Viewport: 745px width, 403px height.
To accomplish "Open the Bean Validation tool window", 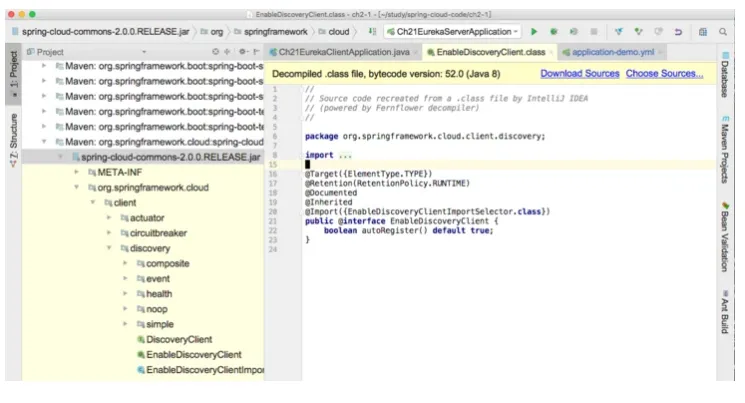I will click(725, 236).
